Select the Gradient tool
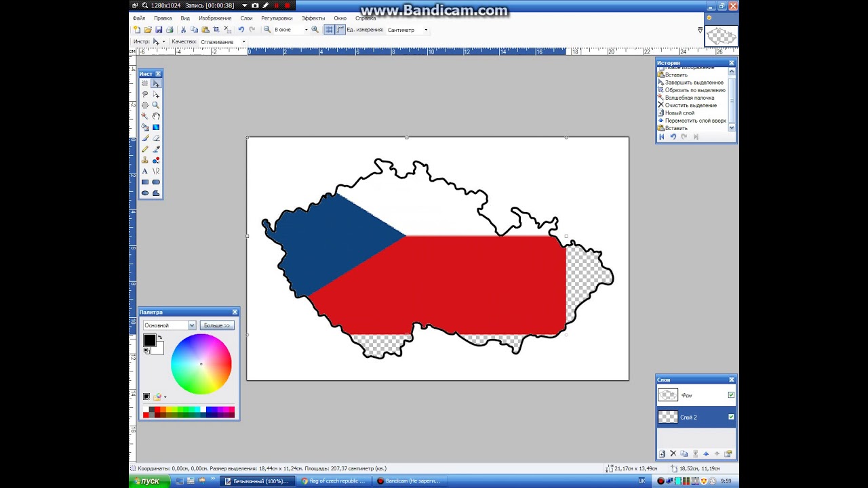Screen dimensions: 868x488 [156, 127]
